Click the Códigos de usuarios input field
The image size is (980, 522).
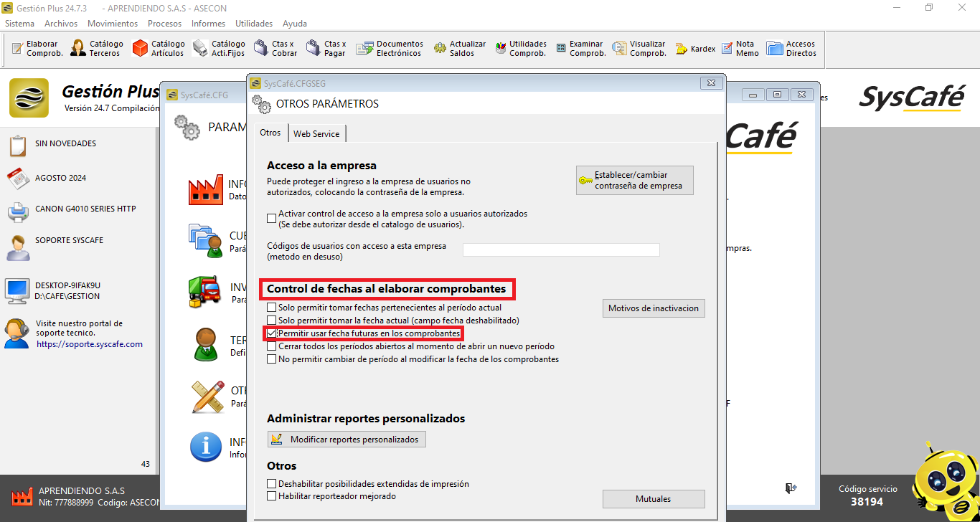560,250
